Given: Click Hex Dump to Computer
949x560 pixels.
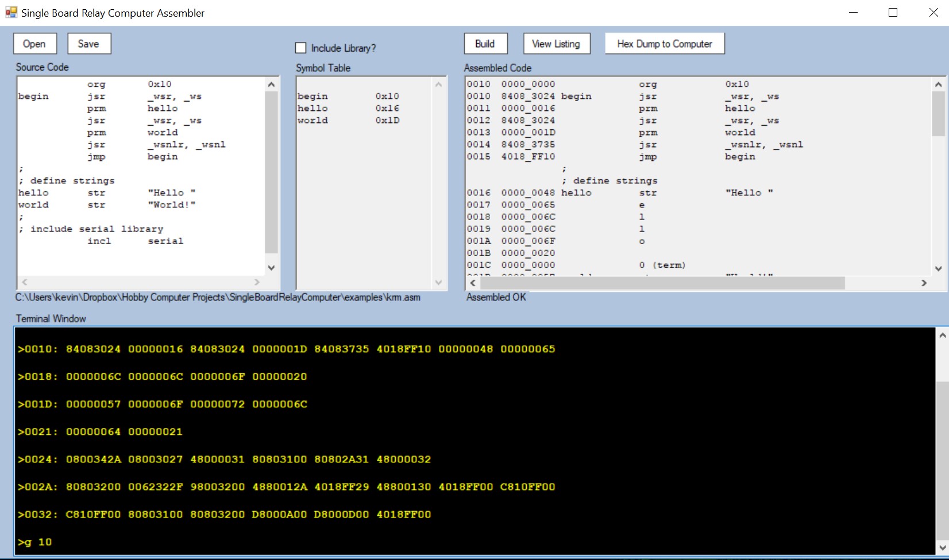Looking at the screenshot, I should (664, 44).
